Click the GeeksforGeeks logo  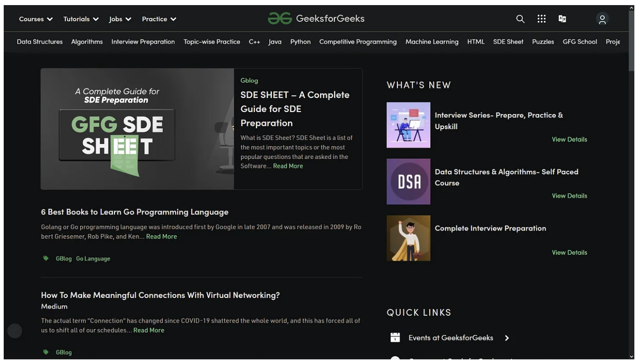pos(316,19)
